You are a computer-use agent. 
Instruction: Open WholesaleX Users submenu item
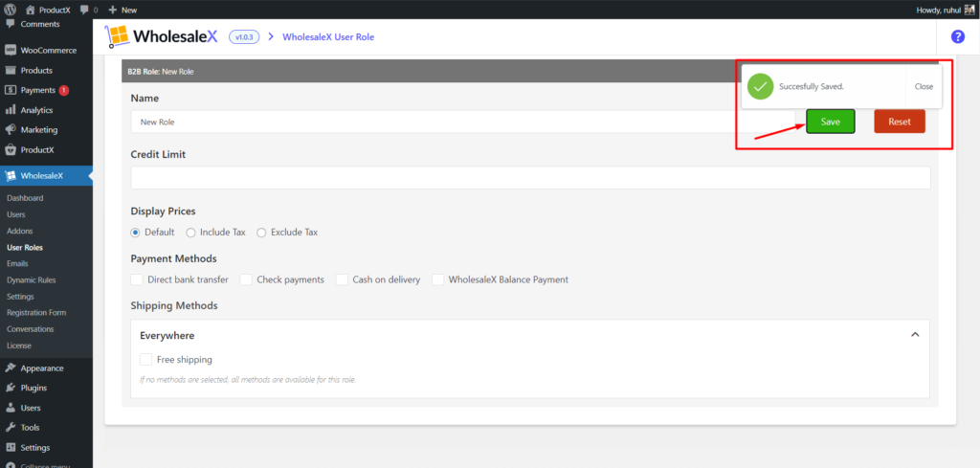click(x=16, y=214)
